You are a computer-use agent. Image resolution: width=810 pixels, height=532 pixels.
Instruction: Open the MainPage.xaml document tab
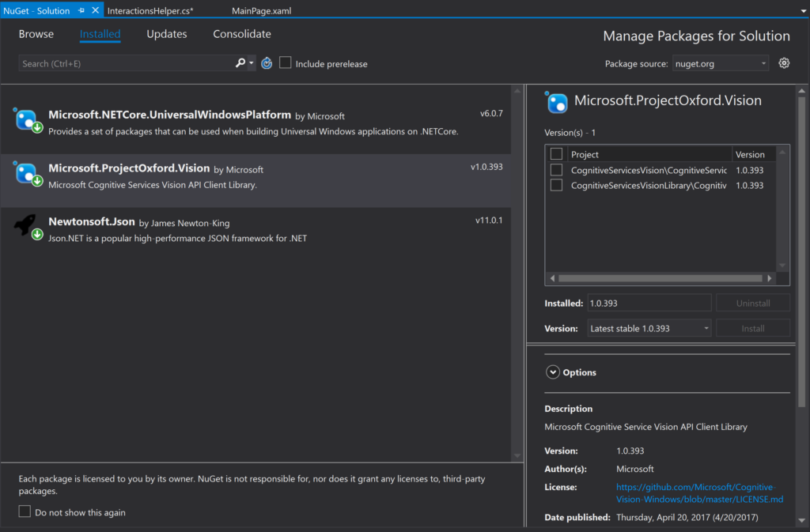(261, 10)
